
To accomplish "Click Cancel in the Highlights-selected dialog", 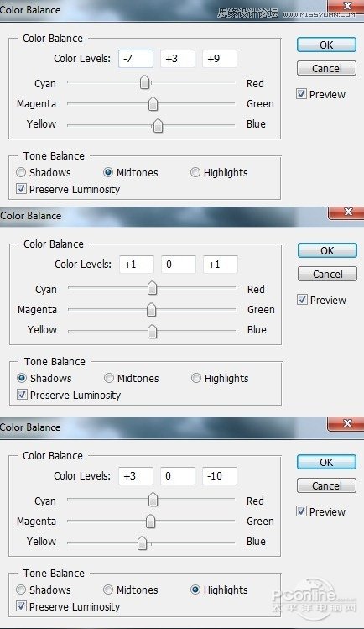I will tap(326, 485).
